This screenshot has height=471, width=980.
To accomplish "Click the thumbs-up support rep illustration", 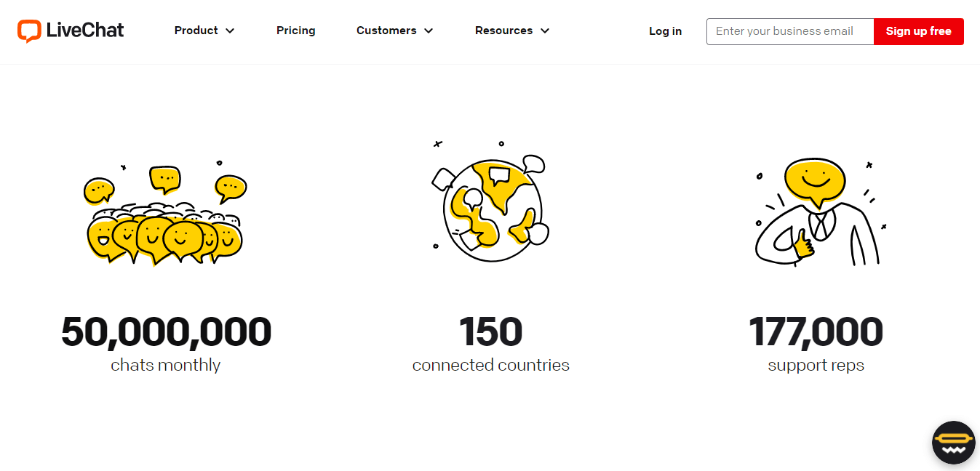I will 815,211.
